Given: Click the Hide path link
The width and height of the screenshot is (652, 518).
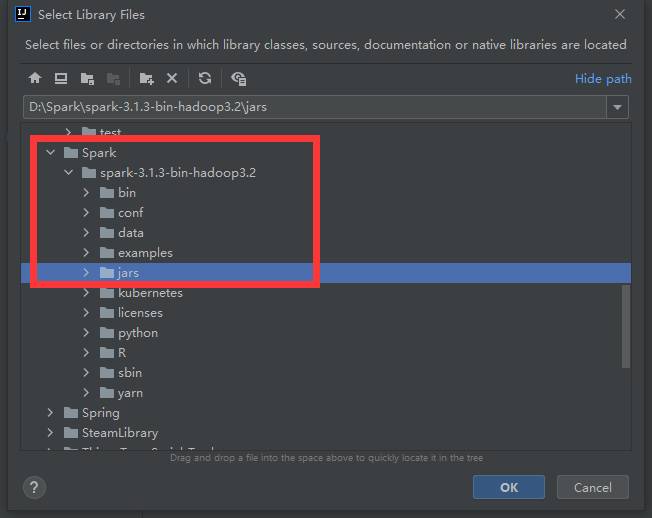Looking at the screenshot, I should coord(603,79).
